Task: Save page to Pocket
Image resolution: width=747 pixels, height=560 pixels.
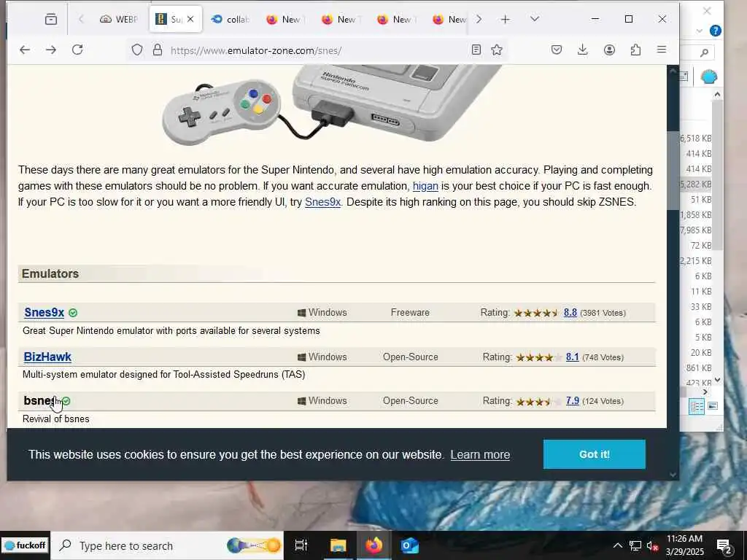Action: (557, 50)
